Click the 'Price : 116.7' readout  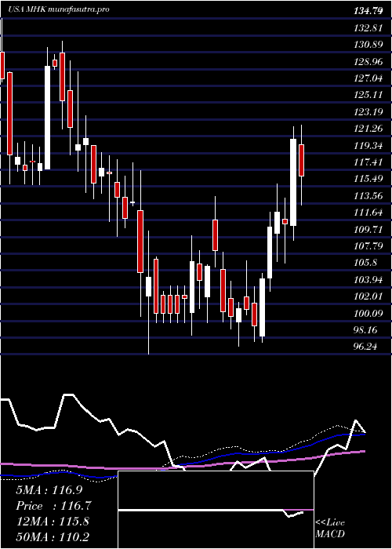53,506
